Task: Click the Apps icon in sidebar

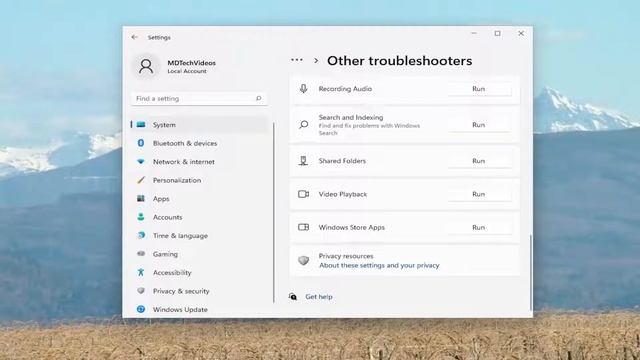Action: point(141,198)
